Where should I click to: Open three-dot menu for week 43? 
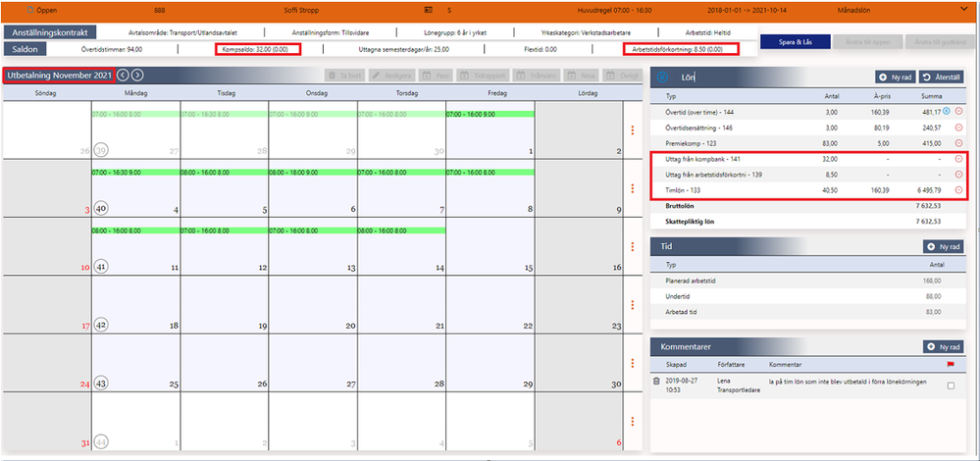point(633,363)
